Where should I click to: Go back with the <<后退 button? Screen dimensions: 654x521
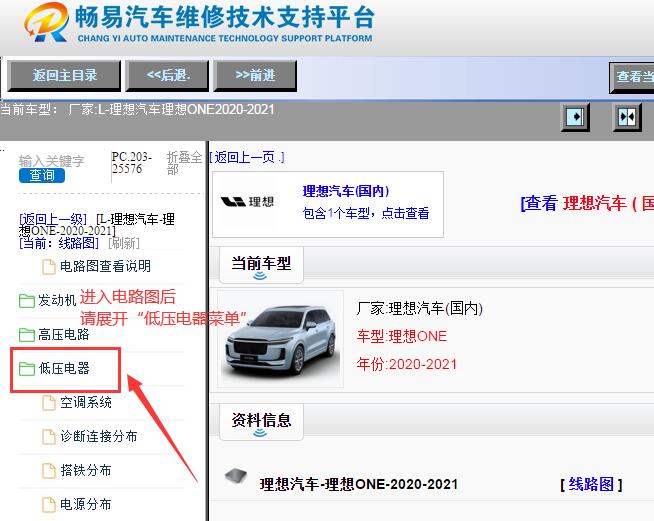(167, 76)
